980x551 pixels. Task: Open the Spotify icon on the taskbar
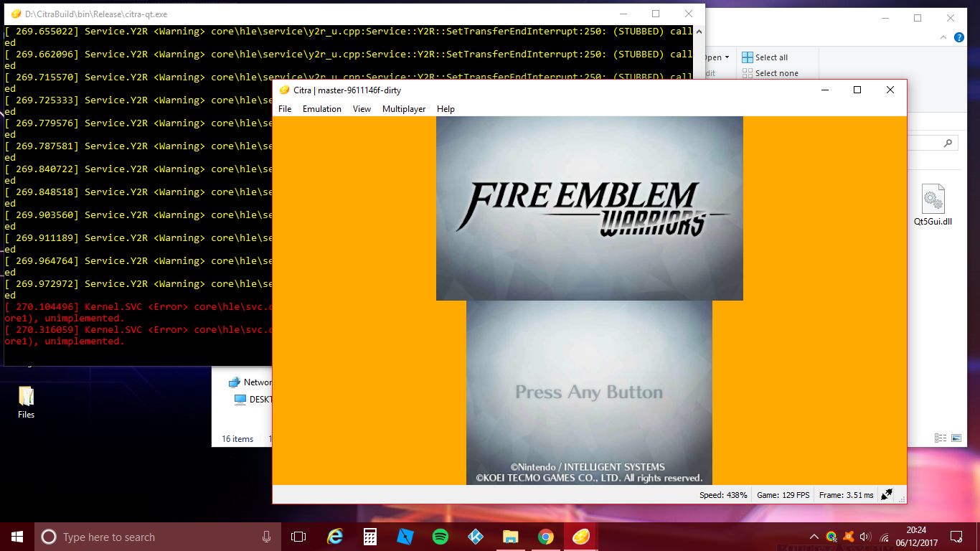[x=440, y=537]
